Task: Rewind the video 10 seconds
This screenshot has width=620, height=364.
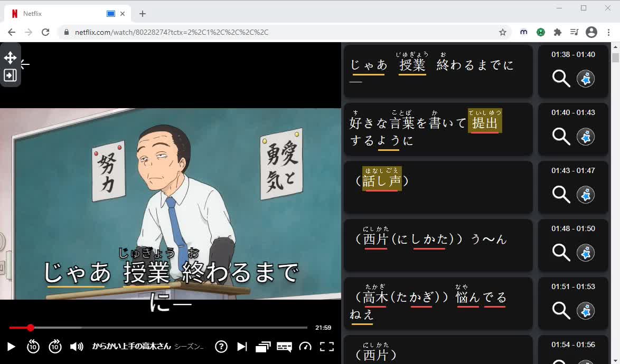Action: [33, 347]
